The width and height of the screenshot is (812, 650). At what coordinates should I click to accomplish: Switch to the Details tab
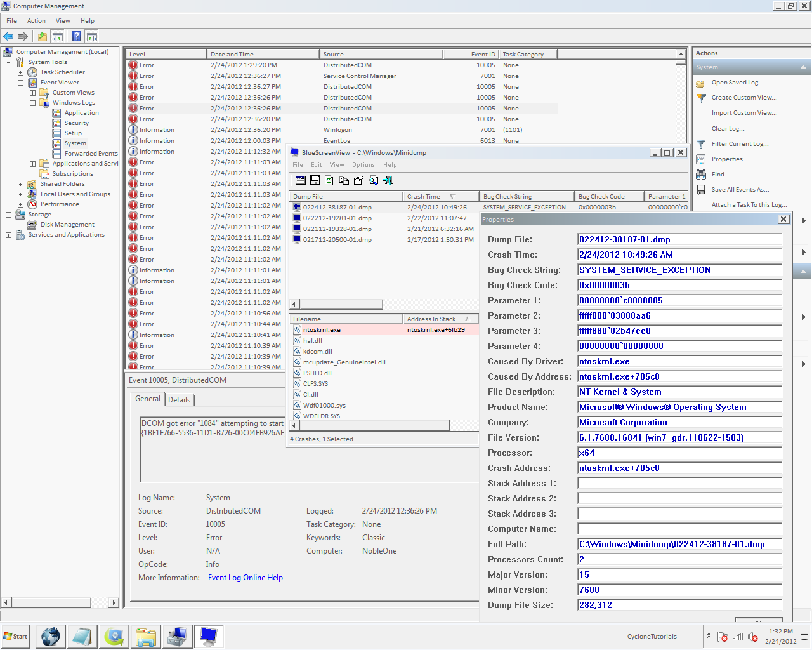[x=179, y=400]
